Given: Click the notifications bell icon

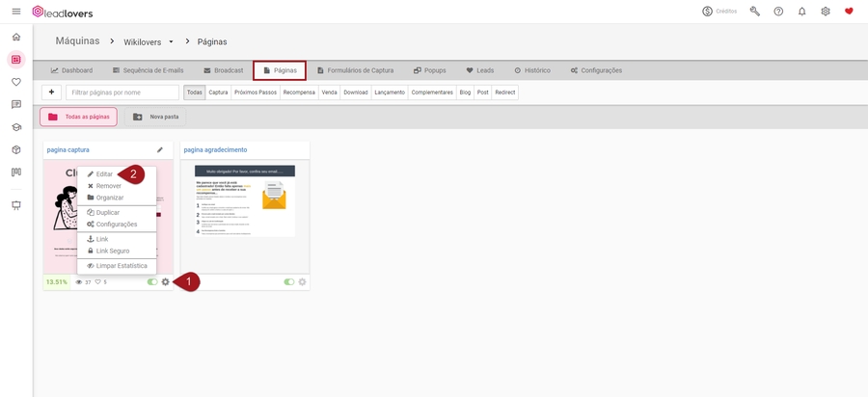Looking at the screenshot, I should (x=801, y=12).
